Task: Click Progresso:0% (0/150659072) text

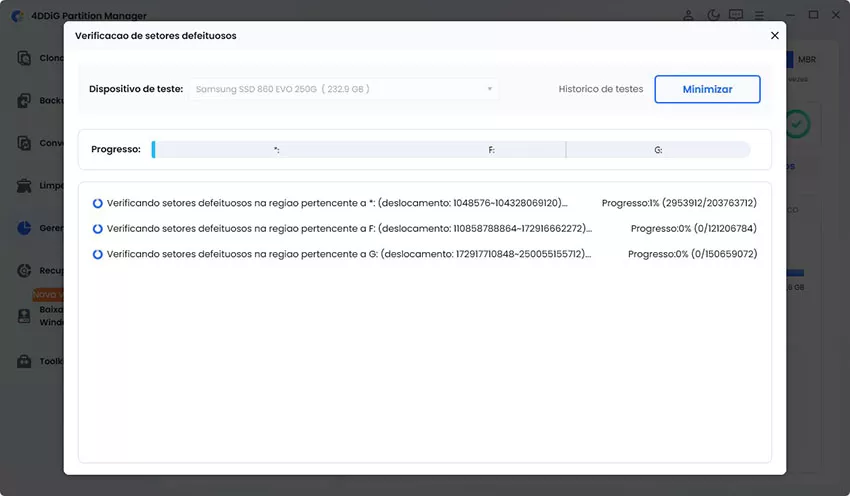Action: 692,254
